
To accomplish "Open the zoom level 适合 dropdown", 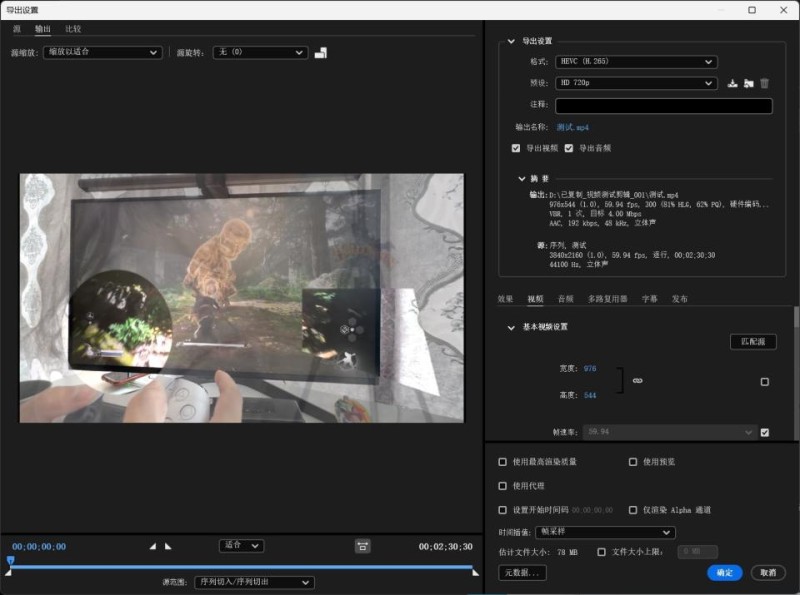I will tap(241, 546).
